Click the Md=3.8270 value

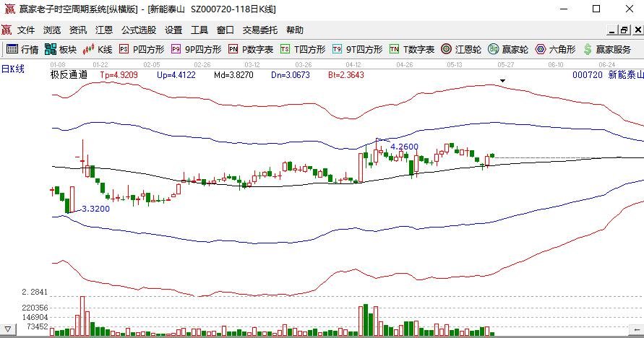[x=233, y=75]
